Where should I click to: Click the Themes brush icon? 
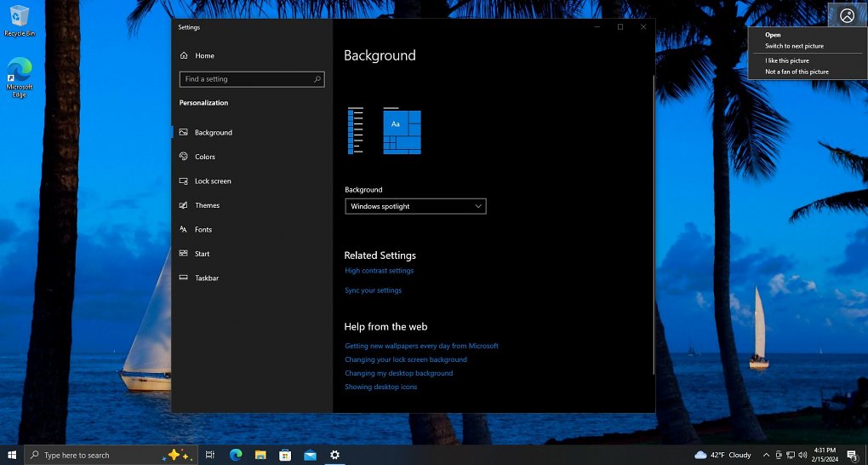[183, 205]
